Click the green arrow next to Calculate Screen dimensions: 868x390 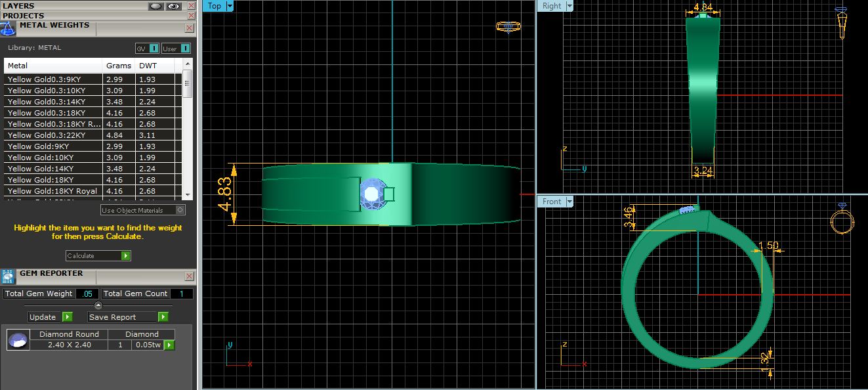(x=126, y=256)
